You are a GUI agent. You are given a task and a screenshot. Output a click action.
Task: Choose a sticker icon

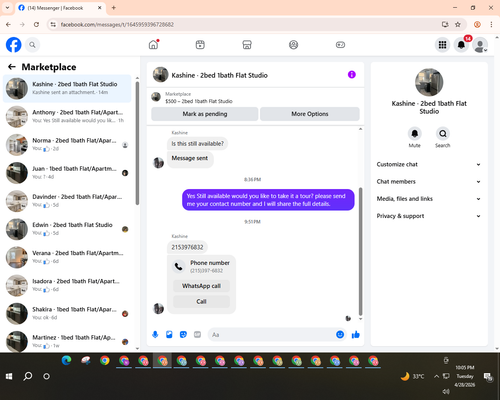point(183,334)
